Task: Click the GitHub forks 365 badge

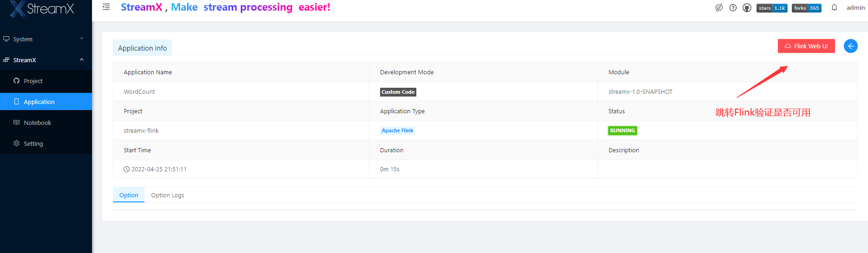Action: pyautogui.click(x=807, y=8)
